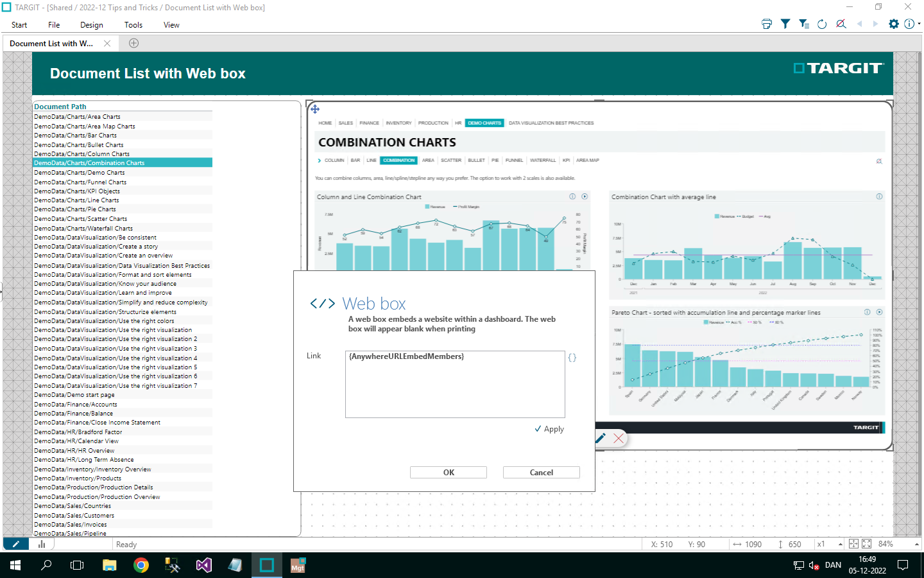Click info icon on Pareto Chart panel
This screenshot has height=578, width=924.
click(867, 312)
